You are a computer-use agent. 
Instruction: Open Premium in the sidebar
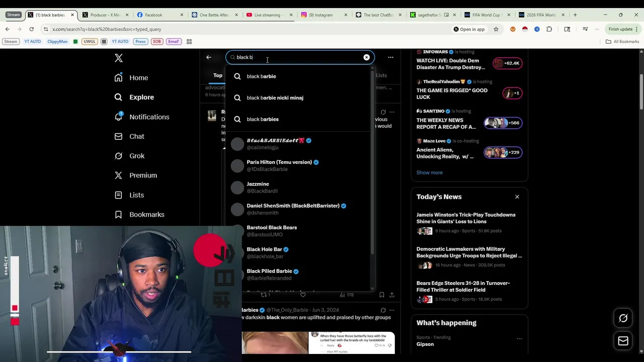[x=136, y=175]
